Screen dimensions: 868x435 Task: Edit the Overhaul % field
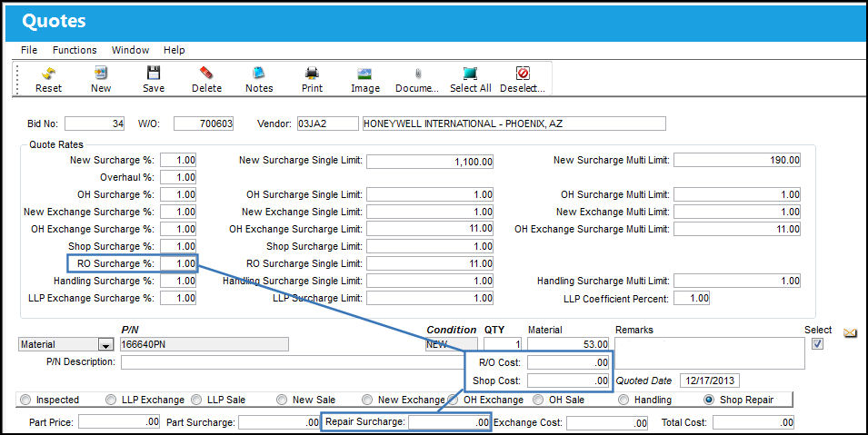click(x=178, y=177)
